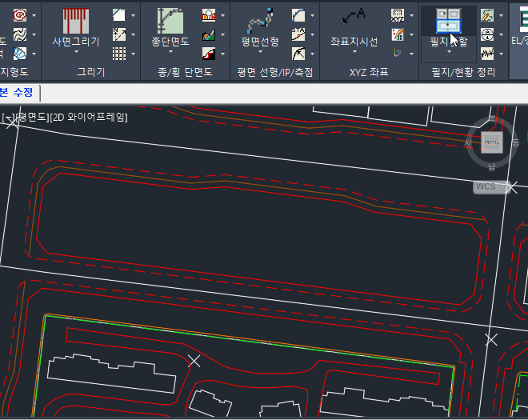This screenshot has width=528, height=420.
Task: Switch to the 본 수정 tab
Action: [x=17, y=92]
